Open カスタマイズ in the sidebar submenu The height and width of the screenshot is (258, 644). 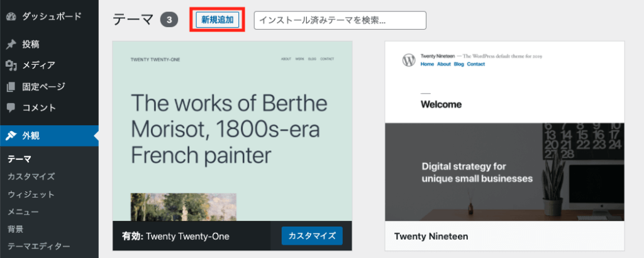[31, 177]
